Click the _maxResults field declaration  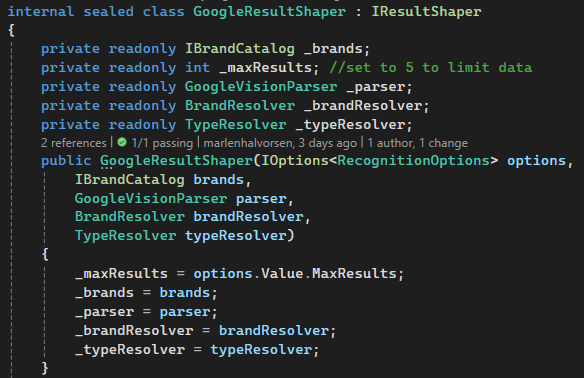point(266,68)
